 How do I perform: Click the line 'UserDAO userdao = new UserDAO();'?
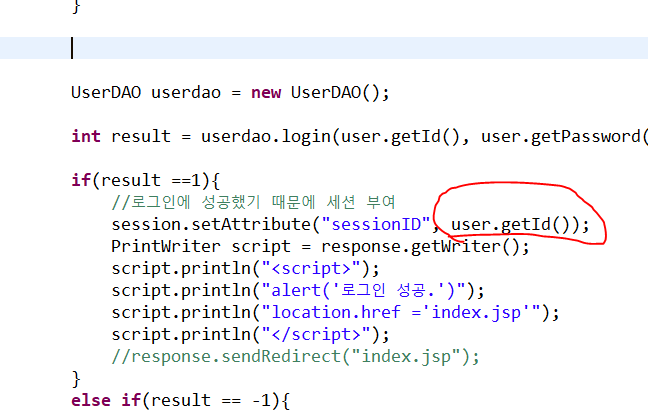click(230, 93)
